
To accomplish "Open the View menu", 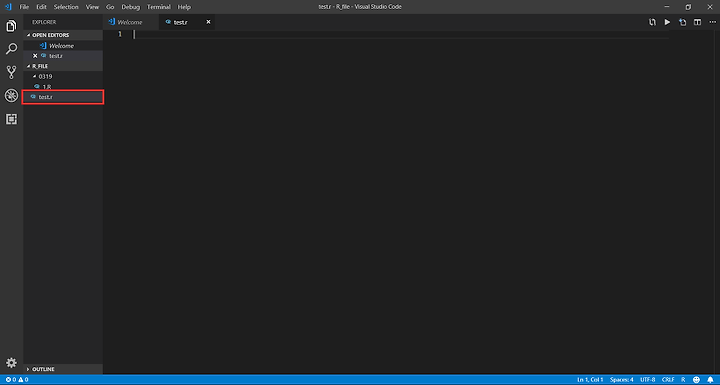I will 92,7.
